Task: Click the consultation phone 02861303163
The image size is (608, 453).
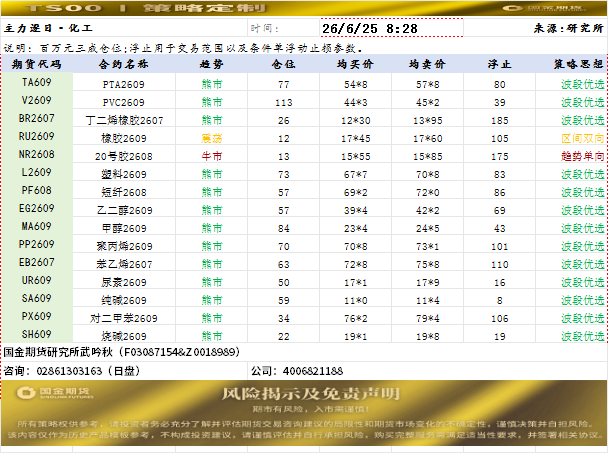Action: 69,371
